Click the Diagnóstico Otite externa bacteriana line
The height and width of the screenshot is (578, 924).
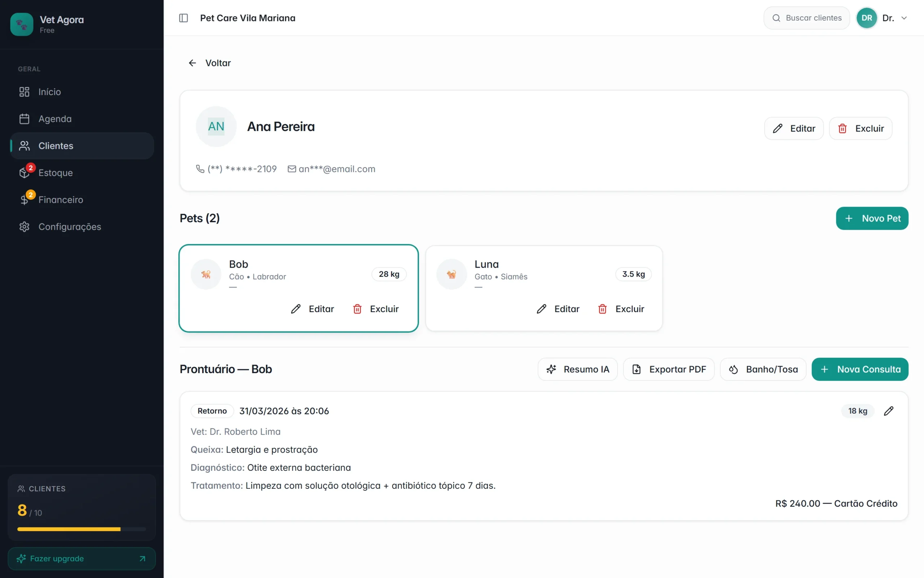point(271,467)
